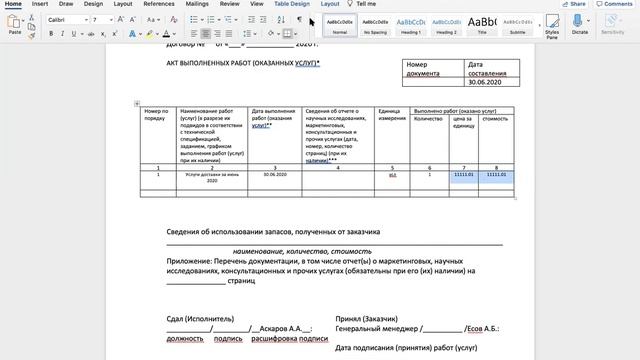Screen dimensions: 640x360
Task: Insert a numbered list
Action: 211,20
